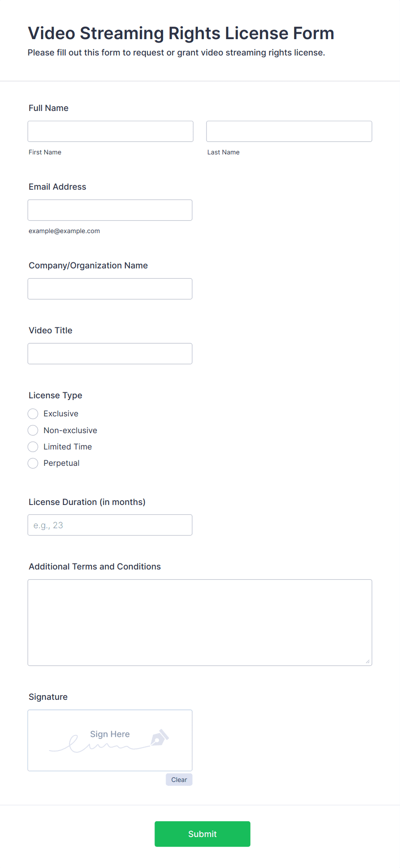400x868 pixels.
Task: Focus the Last Name input field
Action: point(289,131)
